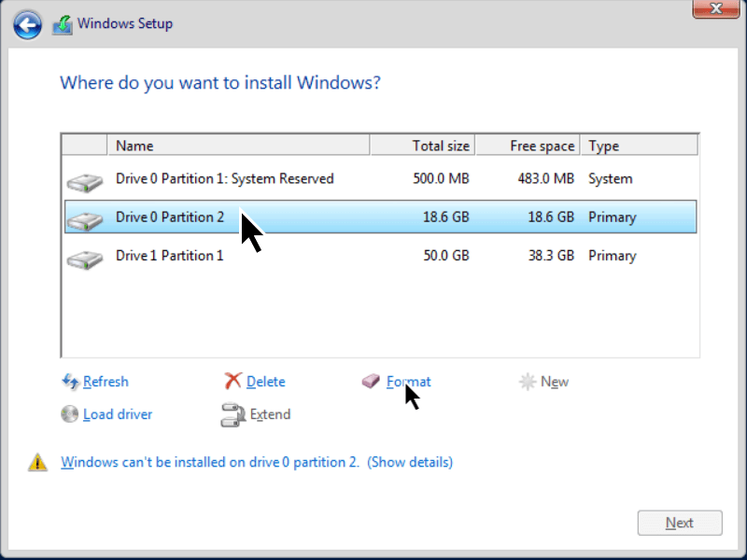The width and height of the screenshot is (747, 560).
Task: Click drive icon for Drive 1 Partition 1
Action: (85, 260)
